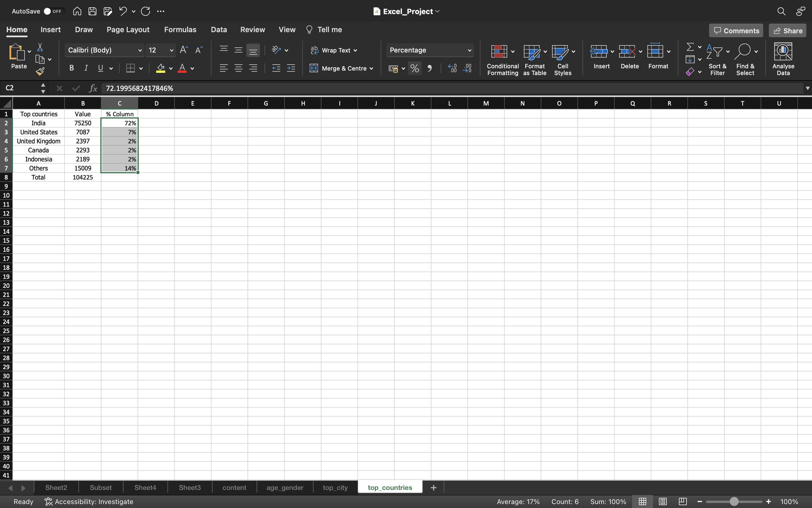The width and height of the screenshot is (812, 508).
Task: Click the select-all corner triangle of the grid
Action: (6, 103)
